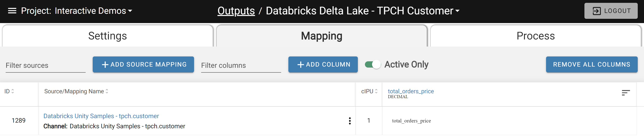The image size is (644, 139).
Task: Expand the Databricks Delta Lake output dropdown
Action: 362,11
